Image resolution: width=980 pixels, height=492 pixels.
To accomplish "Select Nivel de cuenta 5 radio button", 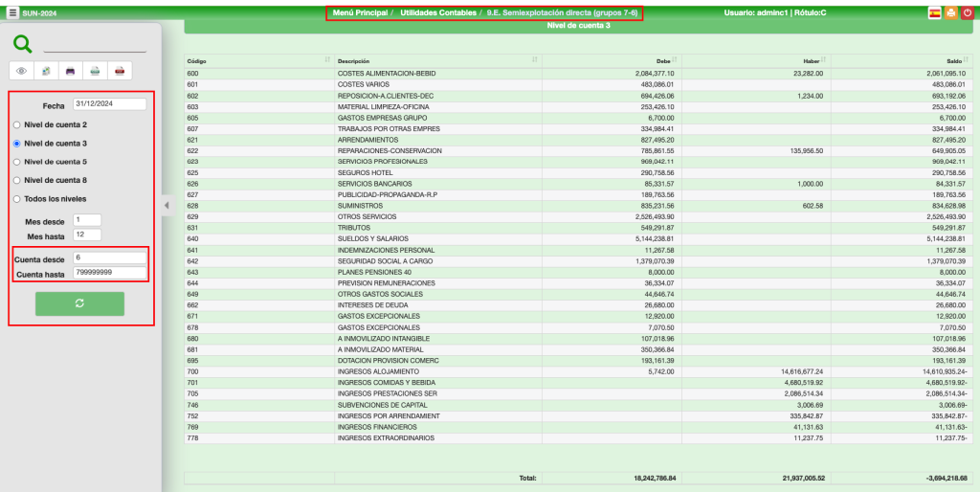I will [x=17, y=162].
